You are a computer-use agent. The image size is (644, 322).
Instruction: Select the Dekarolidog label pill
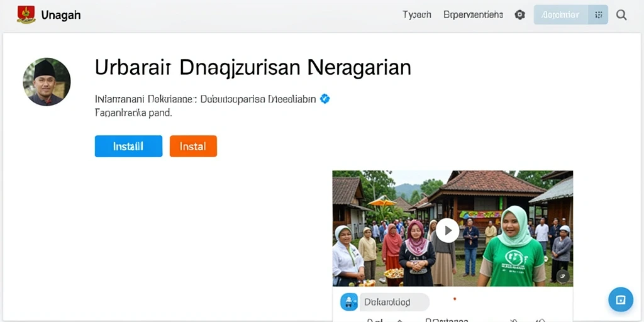pos(394,303)
